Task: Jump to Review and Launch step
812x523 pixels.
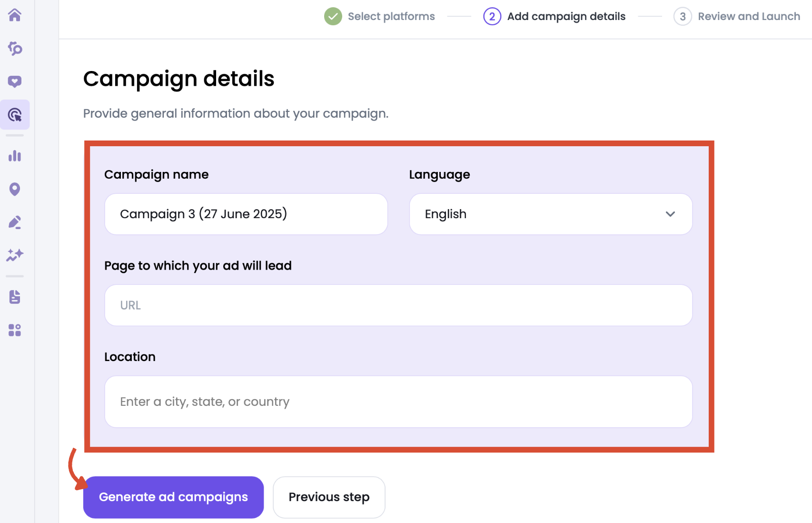Action: [x=749, y=16]
